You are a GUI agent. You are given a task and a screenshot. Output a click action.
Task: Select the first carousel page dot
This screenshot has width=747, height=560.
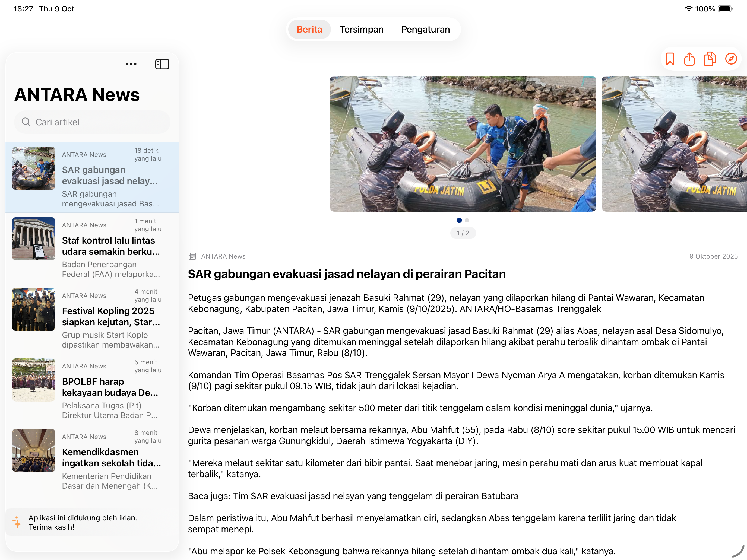pyautogui.click(x=459, y=220)
